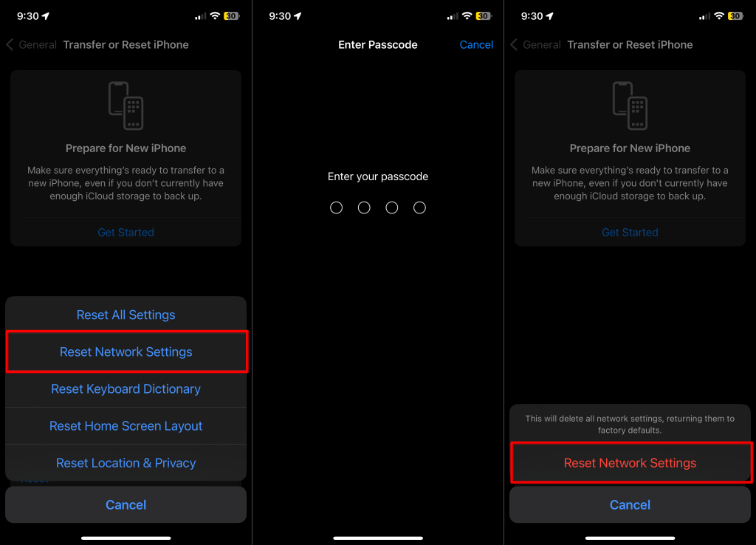Select Reset All Settings option
Viewport: 756px width, 545px height.
(x=126, y=315)
